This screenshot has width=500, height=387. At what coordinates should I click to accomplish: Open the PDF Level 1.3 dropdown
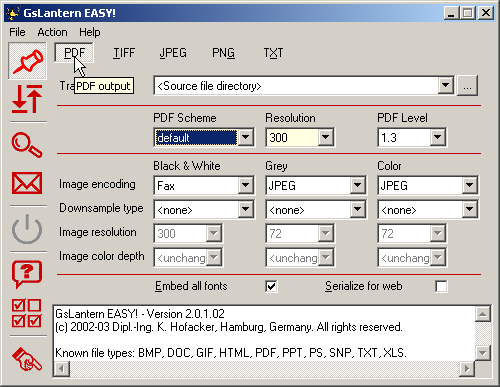[x=437, y=137]
